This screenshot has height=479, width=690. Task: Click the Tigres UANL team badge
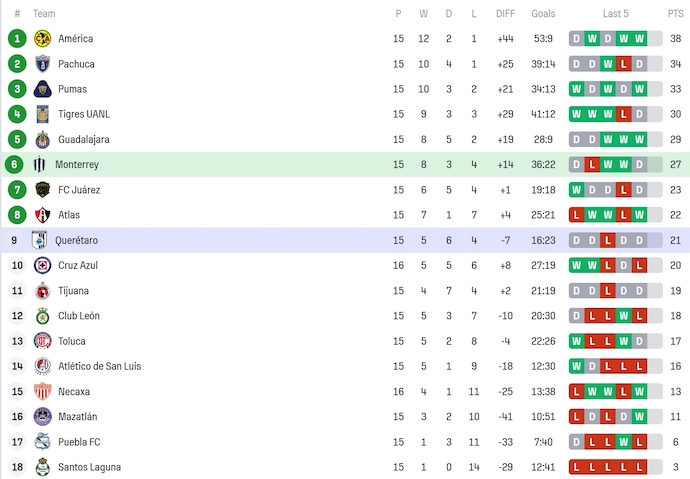(43, 114)
